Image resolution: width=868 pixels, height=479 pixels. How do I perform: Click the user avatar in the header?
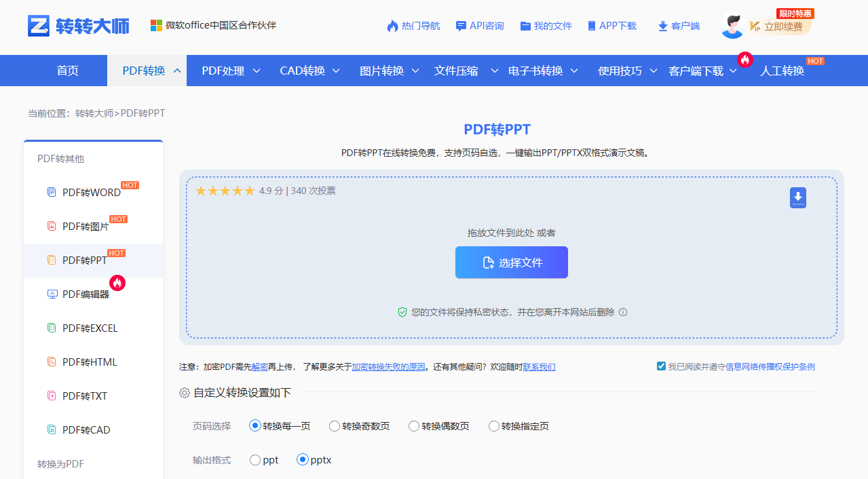coord(732,27)
